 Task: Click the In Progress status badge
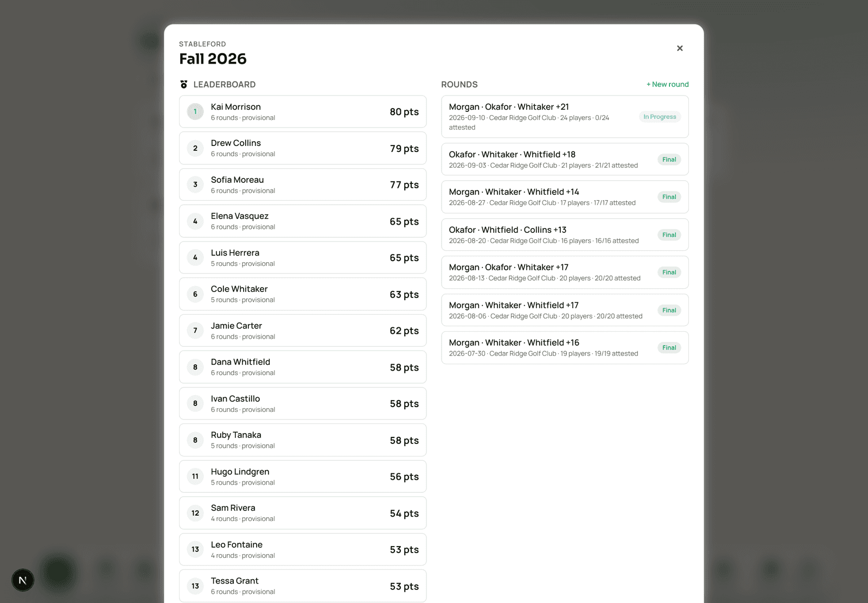click(x=660, y=117)
